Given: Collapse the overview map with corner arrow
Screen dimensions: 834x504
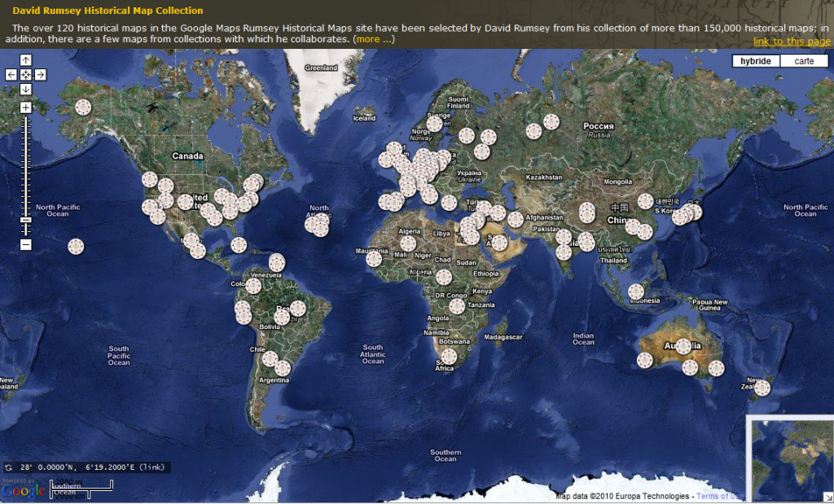Looking at the screenshot, I should (x=829, y=499).
